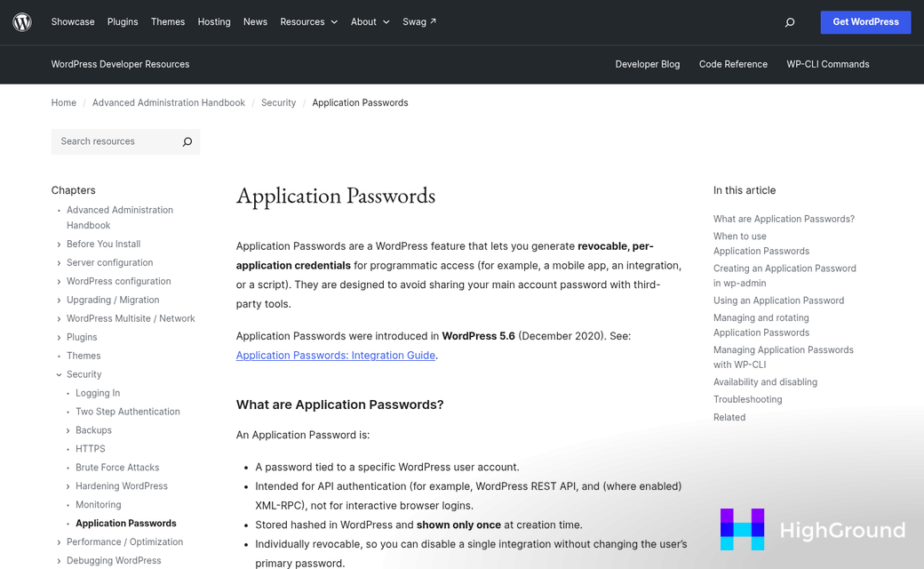Open Swag external link
Image resolution: width=924 pixels, height=569 pixels.
click(419, 22)
